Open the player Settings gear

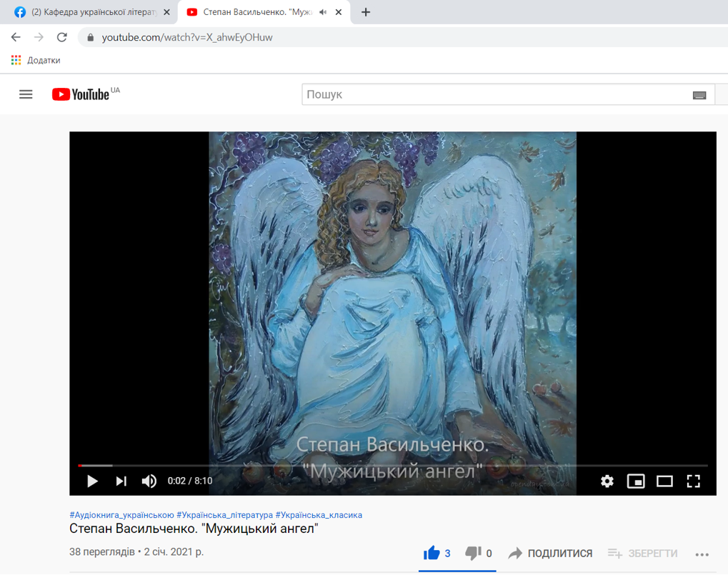coord(607,481)
